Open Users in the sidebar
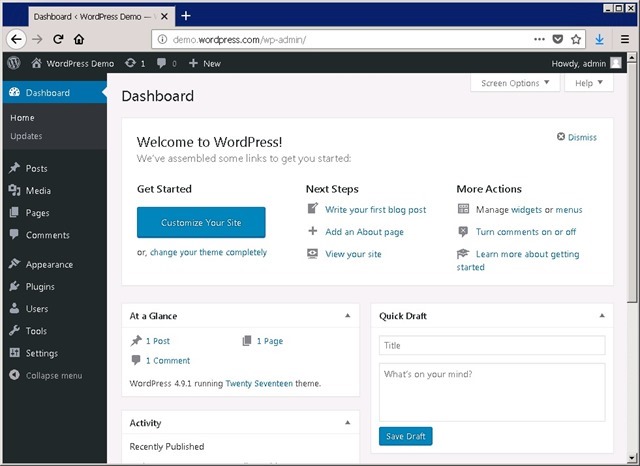This screenshot has width=640, height=466. click(55, 308)
